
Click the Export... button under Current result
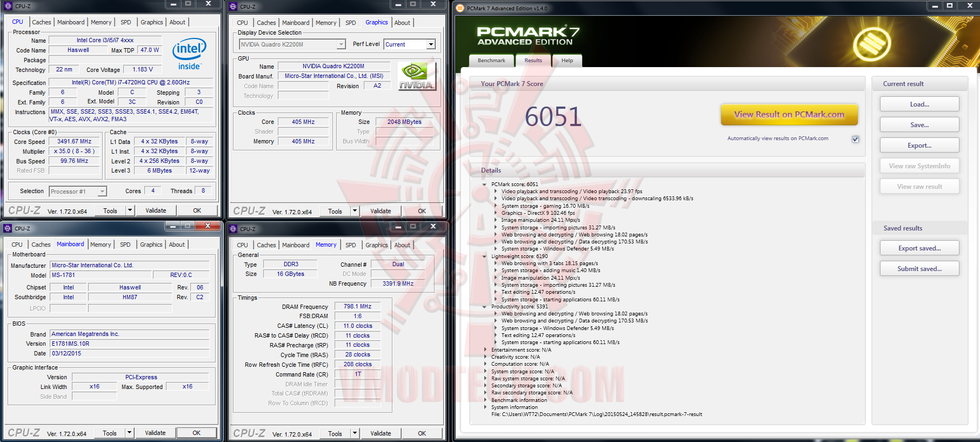tap(919, 146)
